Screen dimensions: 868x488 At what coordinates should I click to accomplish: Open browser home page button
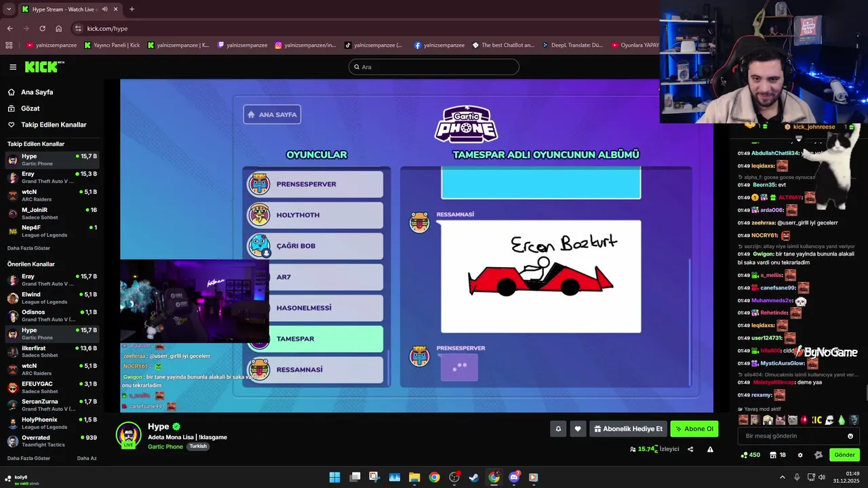tap(58, 28)
